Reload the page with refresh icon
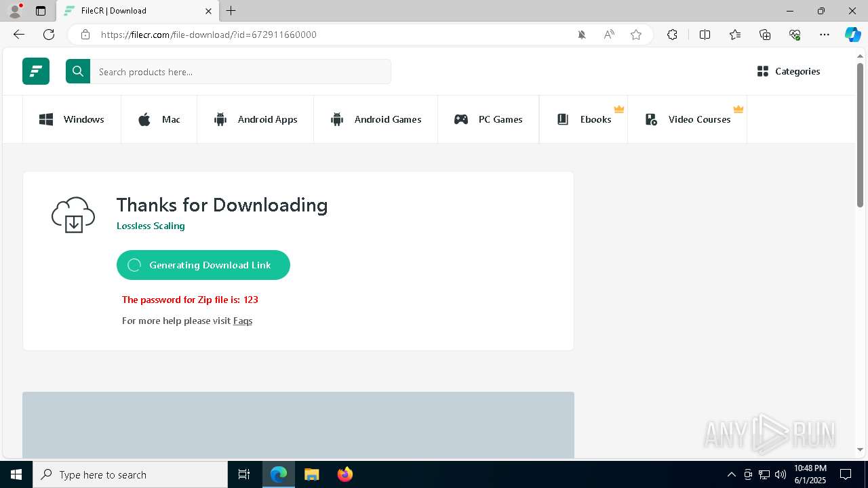868x488 pixels. [49, 35]
